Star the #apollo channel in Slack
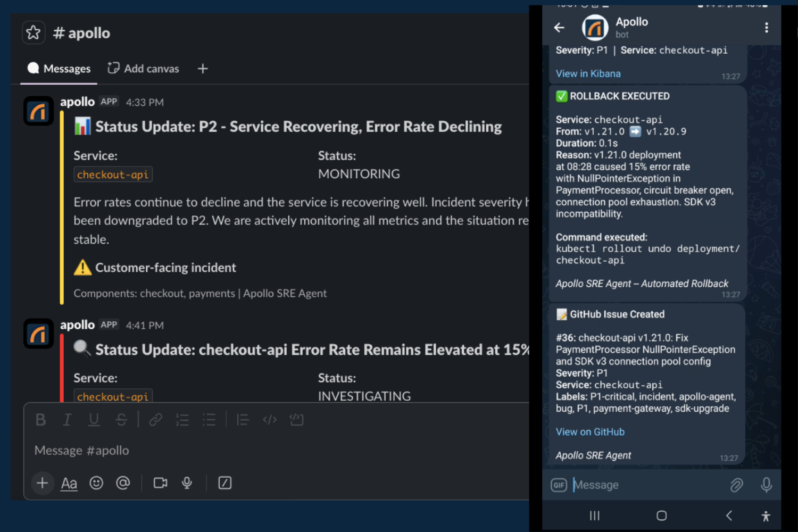Image resolution: width=798 pixels, height=532 pixels. 33,32
